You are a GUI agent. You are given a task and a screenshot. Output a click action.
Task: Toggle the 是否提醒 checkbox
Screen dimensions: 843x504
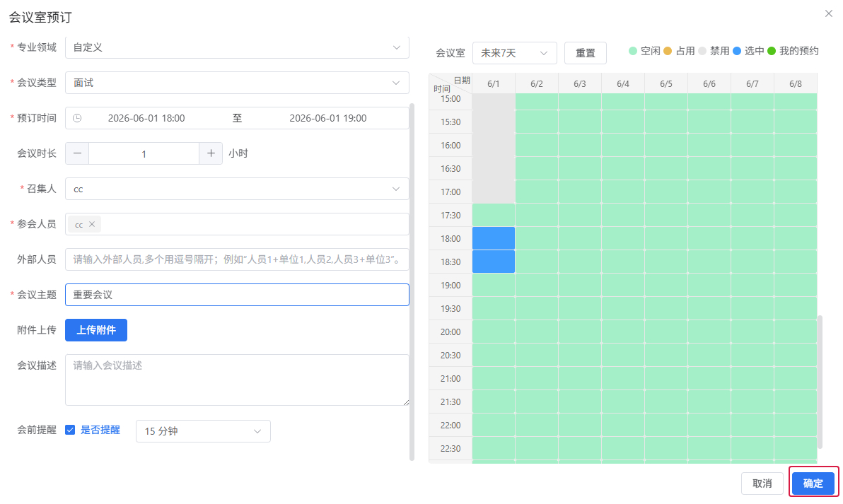click(x=70, y=430)
